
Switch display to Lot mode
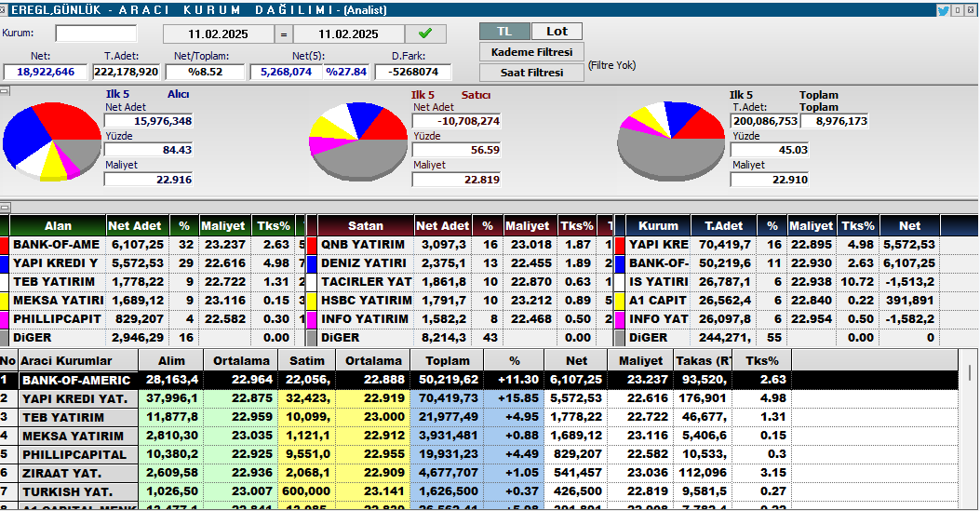coord(557,32)
